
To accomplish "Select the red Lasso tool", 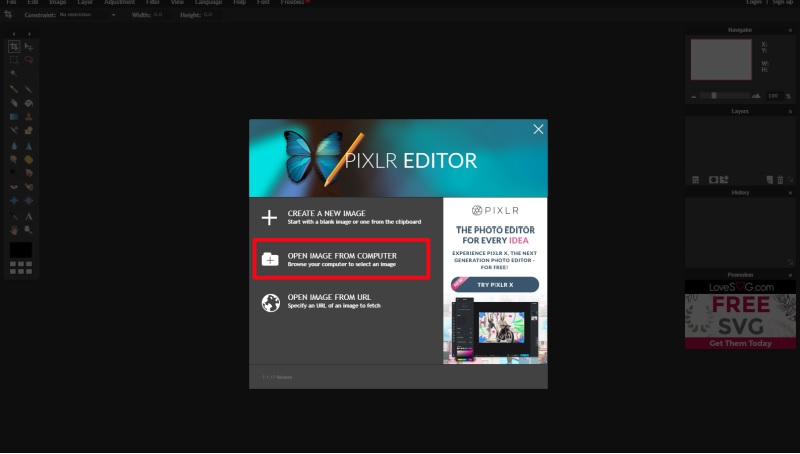I will point(29,60).
